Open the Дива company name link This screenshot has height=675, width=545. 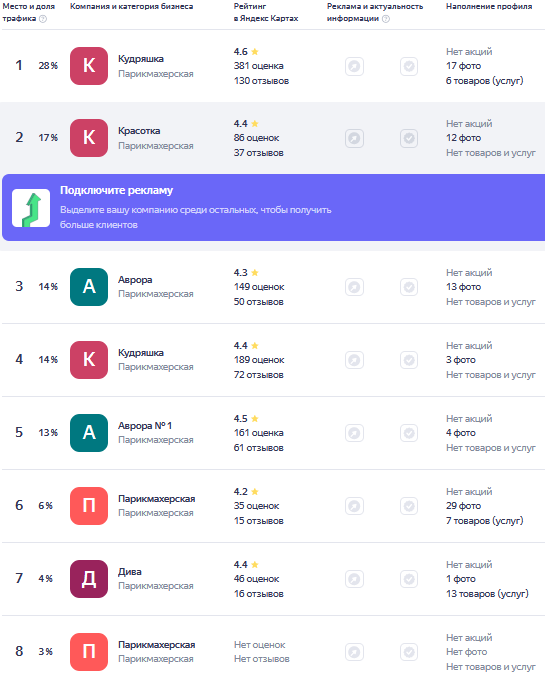pos(130,572)
